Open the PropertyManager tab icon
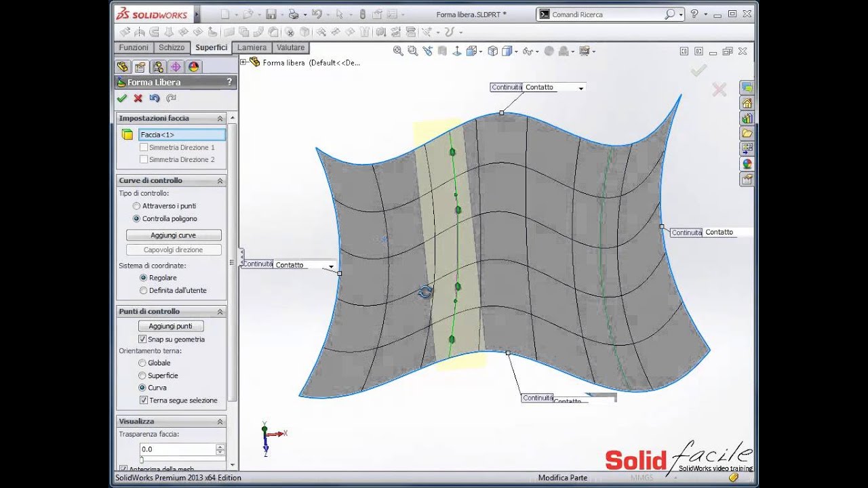Screen dimensions: 868x488 (140, 66)
